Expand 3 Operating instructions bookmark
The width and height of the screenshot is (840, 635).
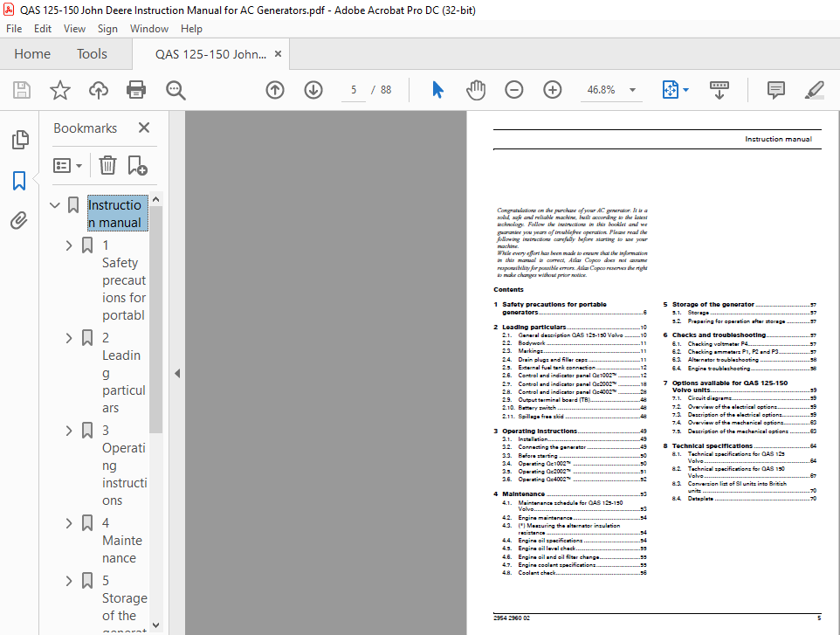tap(69, 431)
